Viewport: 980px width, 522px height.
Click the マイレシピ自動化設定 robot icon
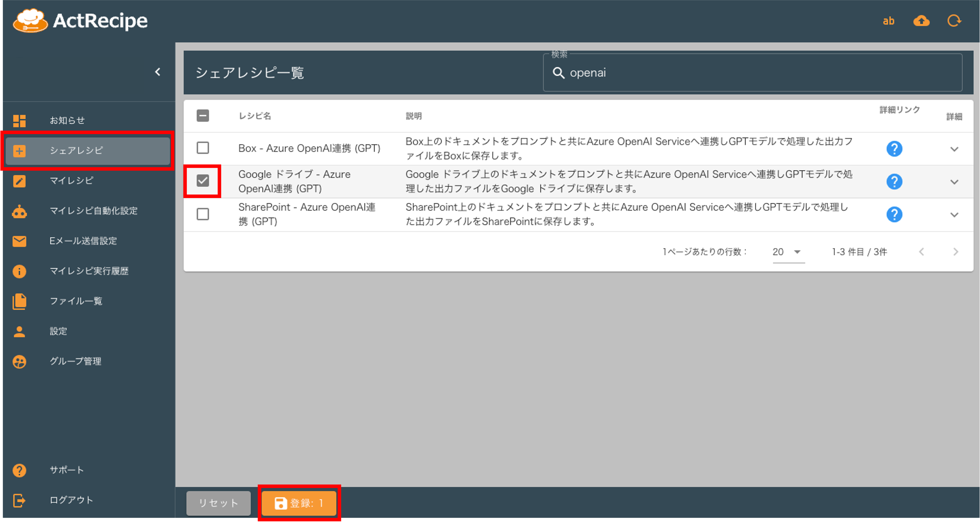tap(19, 211)
